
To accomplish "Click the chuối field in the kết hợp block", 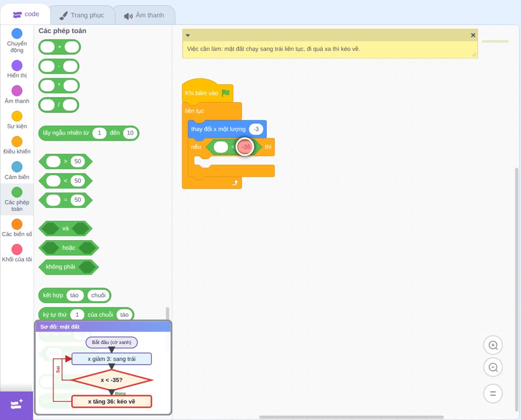I will [98, 295].
